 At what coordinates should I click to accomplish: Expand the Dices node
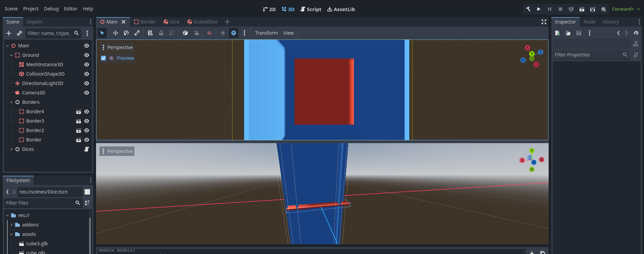[x=11, y=149]
